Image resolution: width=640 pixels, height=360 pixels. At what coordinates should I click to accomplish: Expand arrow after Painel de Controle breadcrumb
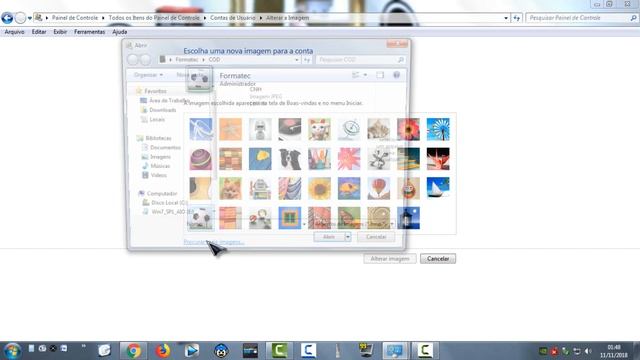coord(103,18)
